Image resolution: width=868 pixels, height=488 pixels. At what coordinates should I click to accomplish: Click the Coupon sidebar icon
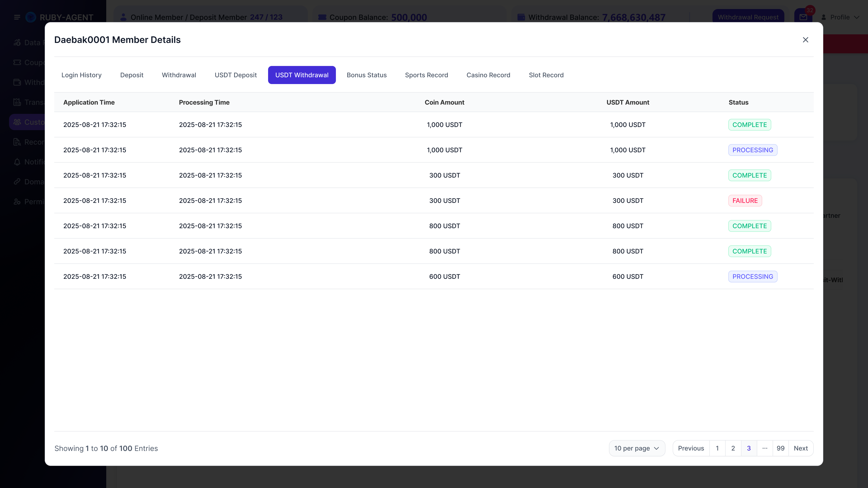click(x=17, y=62)
